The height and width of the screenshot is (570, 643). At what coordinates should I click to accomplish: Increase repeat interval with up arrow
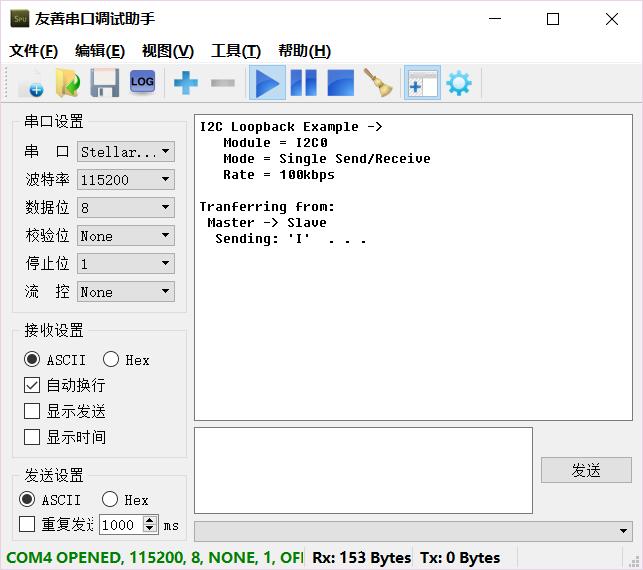(150, 520)
